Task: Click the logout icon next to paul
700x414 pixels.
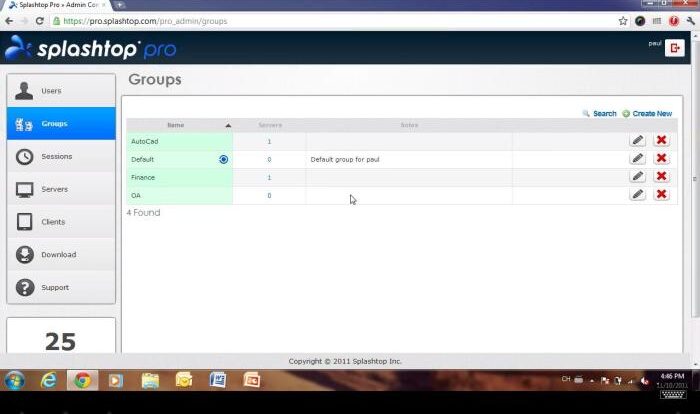Action: point(675,48)
